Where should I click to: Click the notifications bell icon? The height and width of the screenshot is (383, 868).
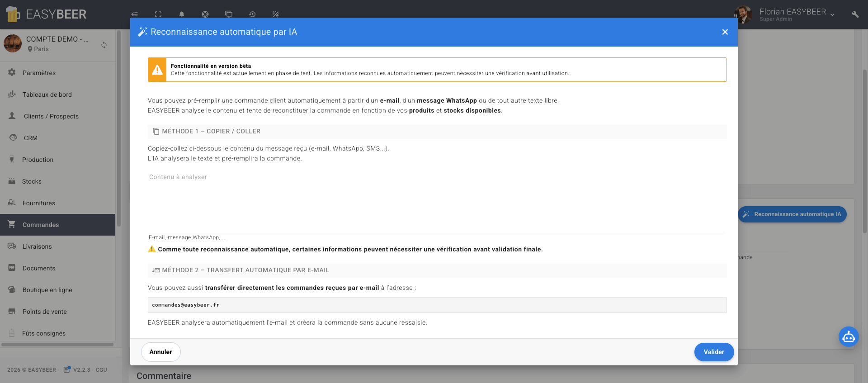[182, 14]
